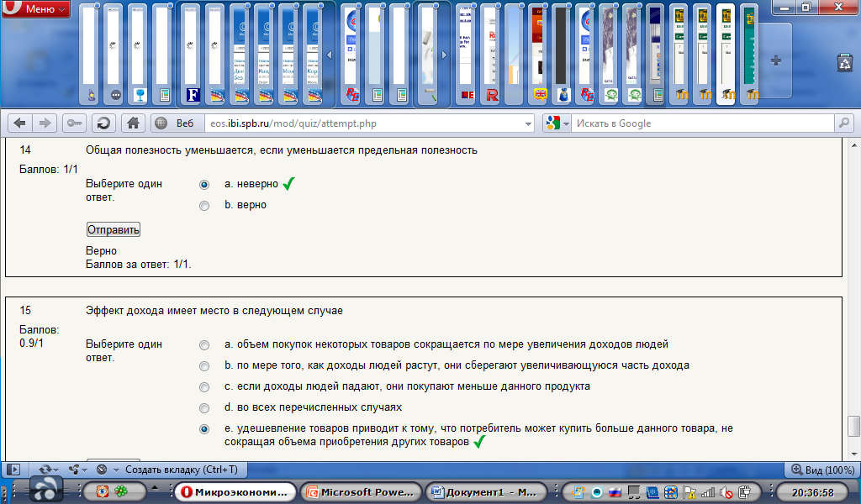Image resolution: width=861 pixels, height=504 pixels.
Task: Select option a radio in question 15
Action: click(204, 345)
